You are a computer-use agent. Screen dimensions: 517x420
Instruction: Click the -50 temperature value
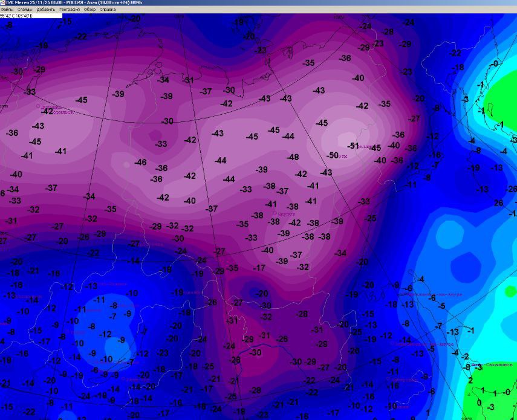333,155
